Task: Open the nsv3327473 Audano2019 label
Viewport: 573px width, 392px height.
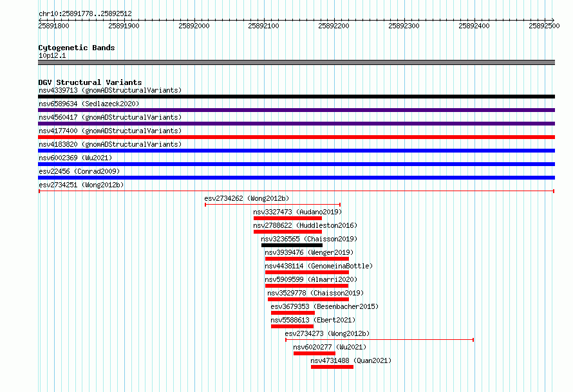Action: pos(297,212)
